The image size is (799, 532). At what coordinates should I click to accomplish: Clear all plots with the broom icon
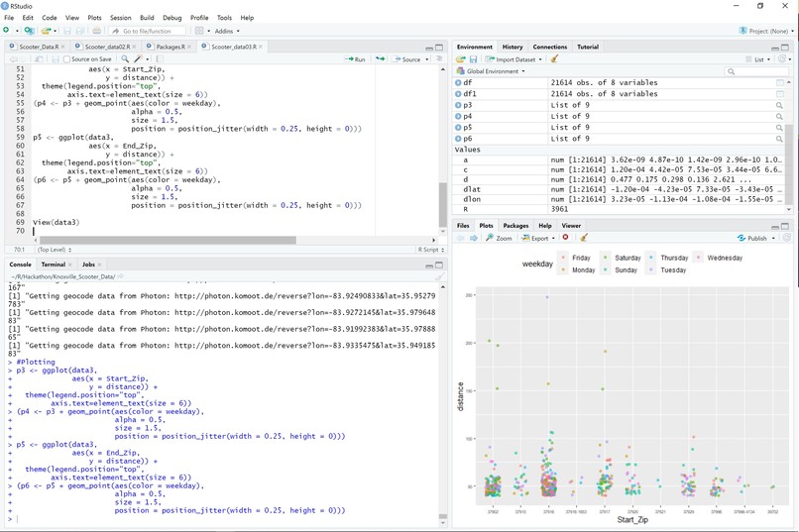pos(584,237)
